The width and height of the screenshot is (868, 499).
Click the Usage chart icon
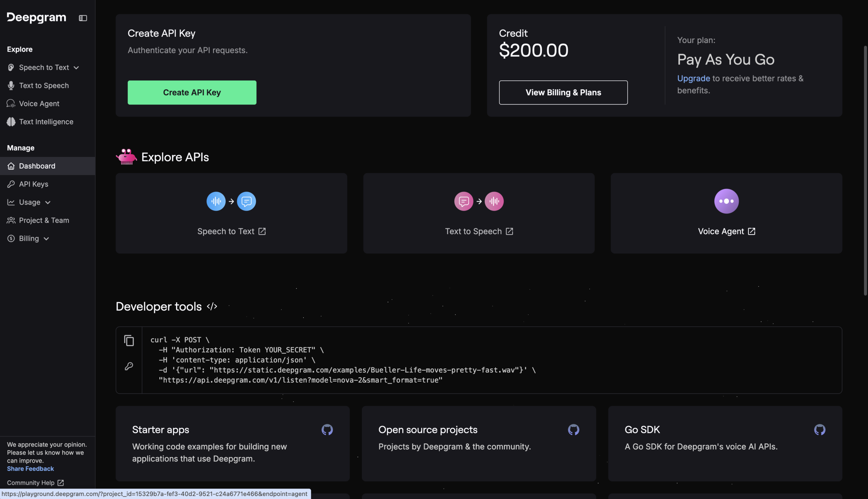coord(11,202)
